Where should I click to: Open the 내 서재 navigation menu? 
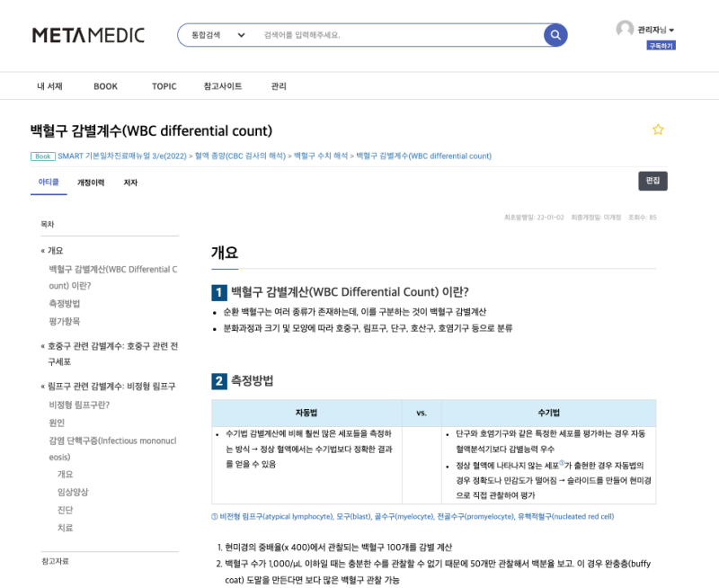pos(50,85)
